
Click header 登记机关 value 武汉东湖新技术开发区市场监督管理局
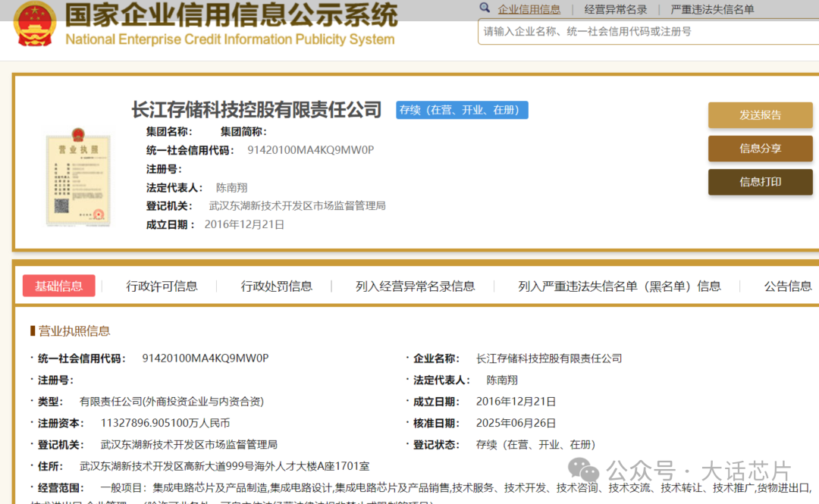click(x=297, y=206)
